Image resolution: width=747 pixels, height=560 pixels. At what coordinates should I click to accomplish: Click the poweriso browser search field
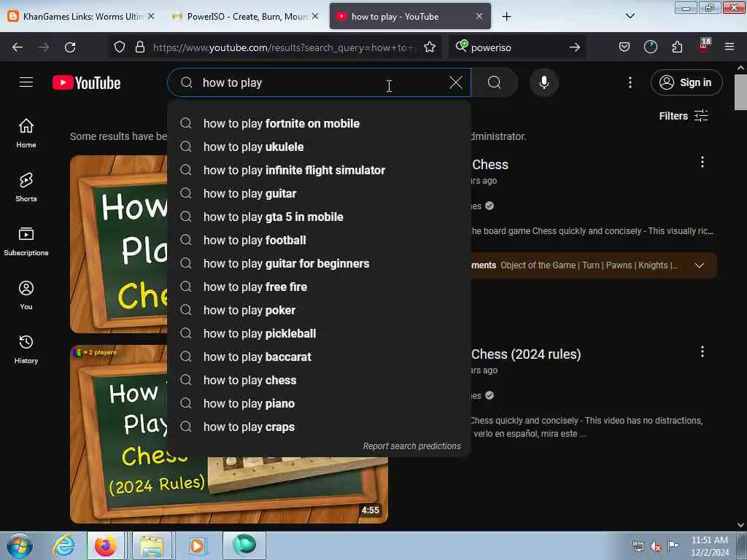pos(516,47)
